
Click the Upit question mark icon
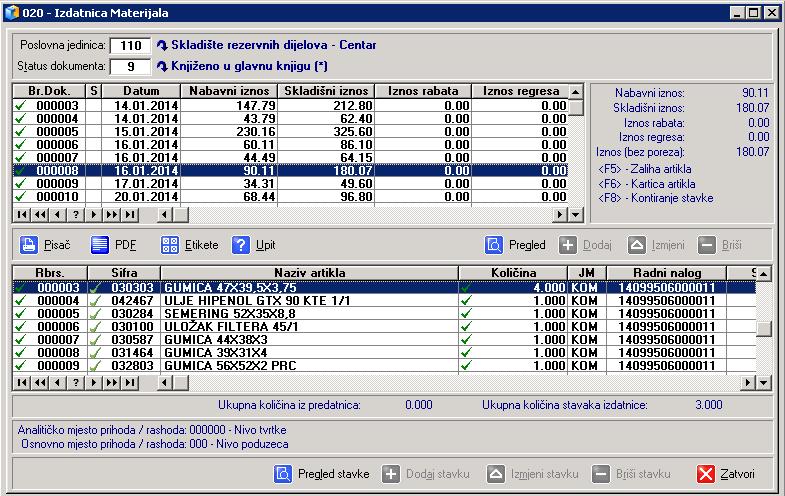tap(241, 245)
